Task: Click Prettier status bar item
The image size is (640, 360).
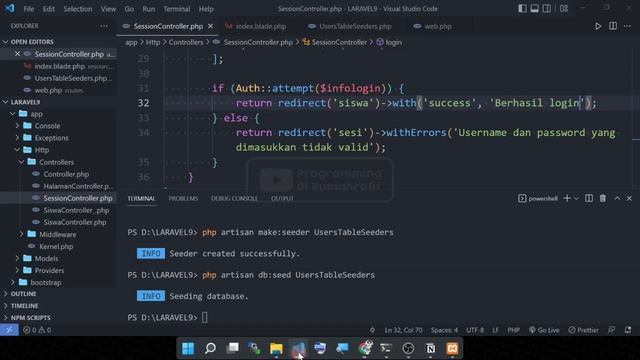Action: click(x=583, y=330)
